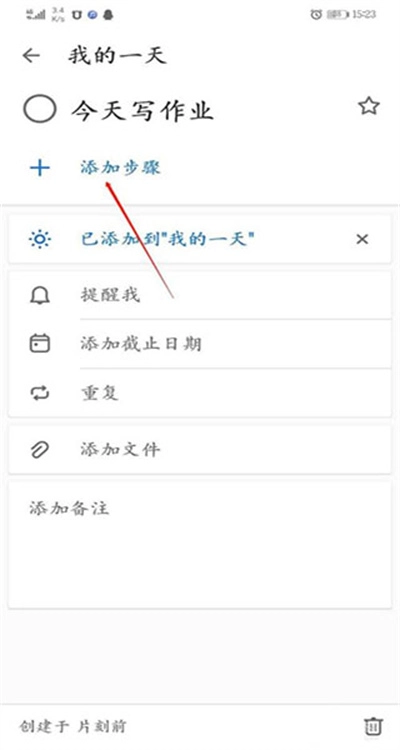
Task: Click the repeat arrows icon
Action: click(x=40, y=393)
